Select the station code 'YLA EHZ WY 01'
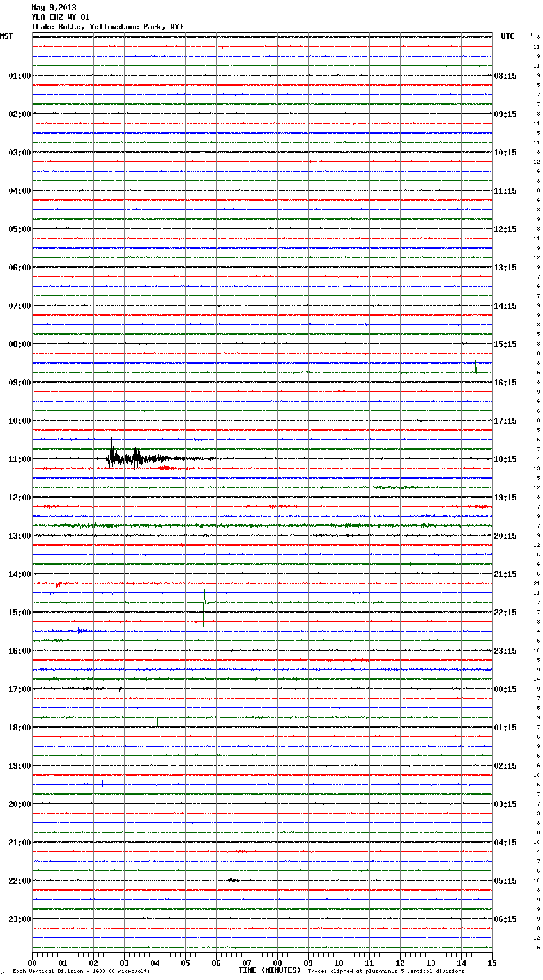Viewport: 543px width, 980px height. [x=61, y=17]
